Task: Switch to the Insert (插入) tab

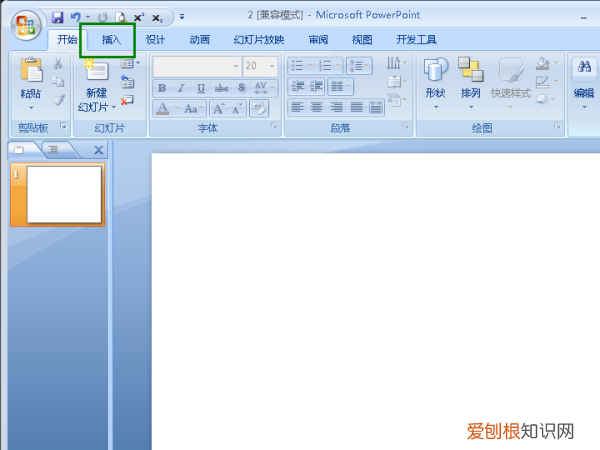Action: click(x=110, y=40)
